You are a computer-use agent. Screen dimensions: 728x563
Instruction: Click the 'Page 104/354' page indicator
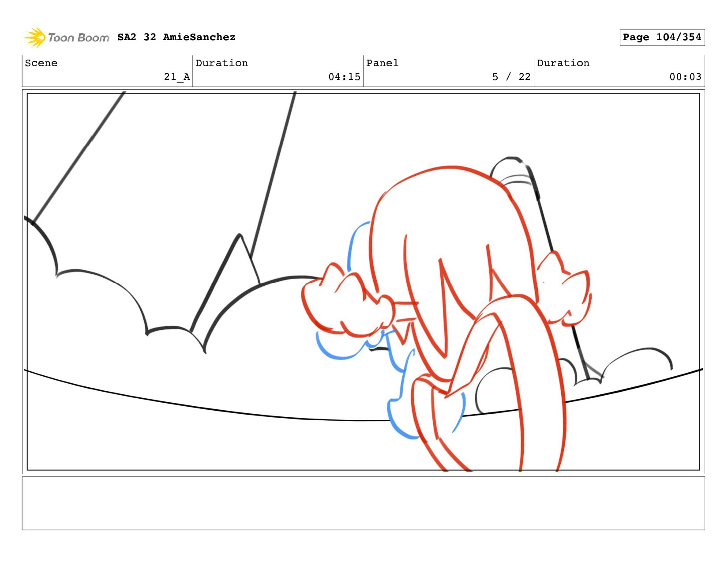(662, 37)
